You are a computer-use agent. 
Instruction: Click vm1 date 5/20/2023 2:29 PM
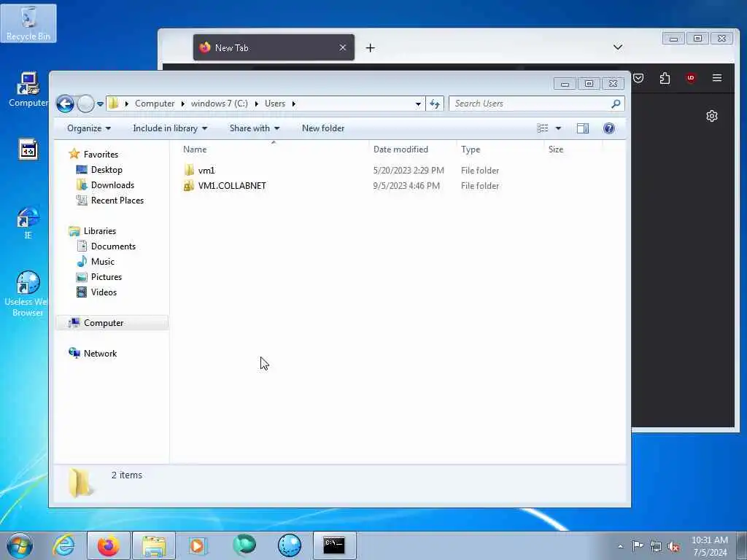coord(409,170)
